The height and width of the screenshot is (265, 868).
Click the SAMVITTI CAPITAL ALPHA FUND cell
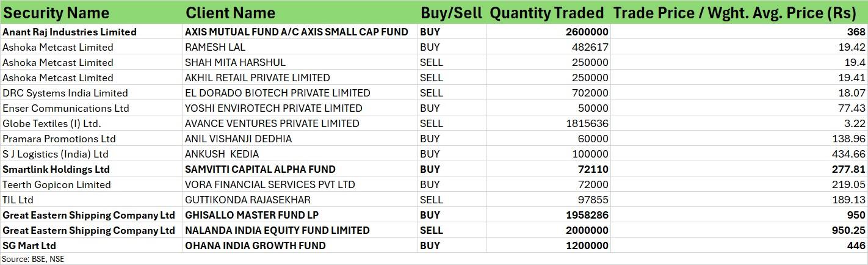[x=260, y=169]
